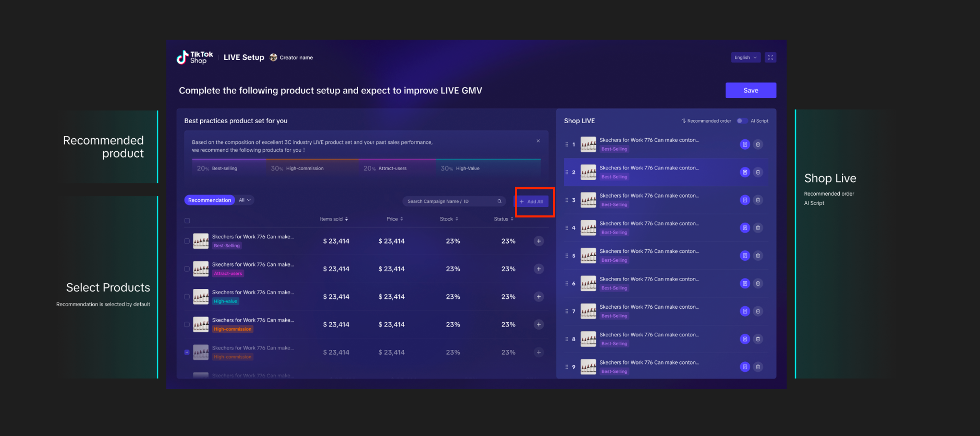
Task: Select the 20% Attract-users segment
Action: point(397,168)
